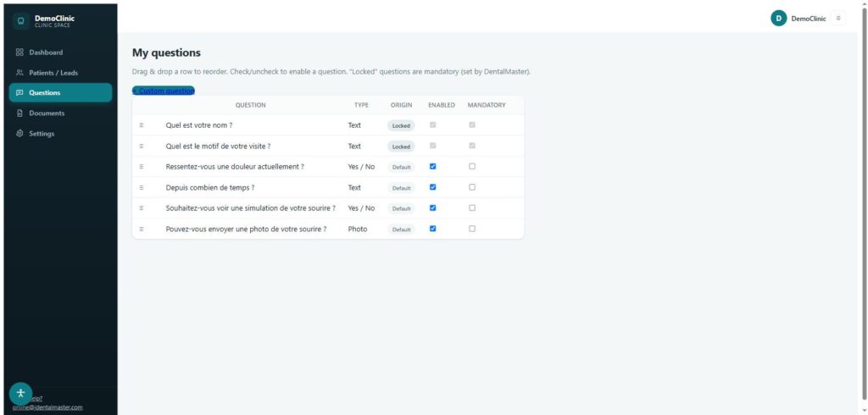The width and height of the screenshot is (868, 415).
Task: Select 'Depuis combien de temps ?' text
Action: click(x=210, y=187)
